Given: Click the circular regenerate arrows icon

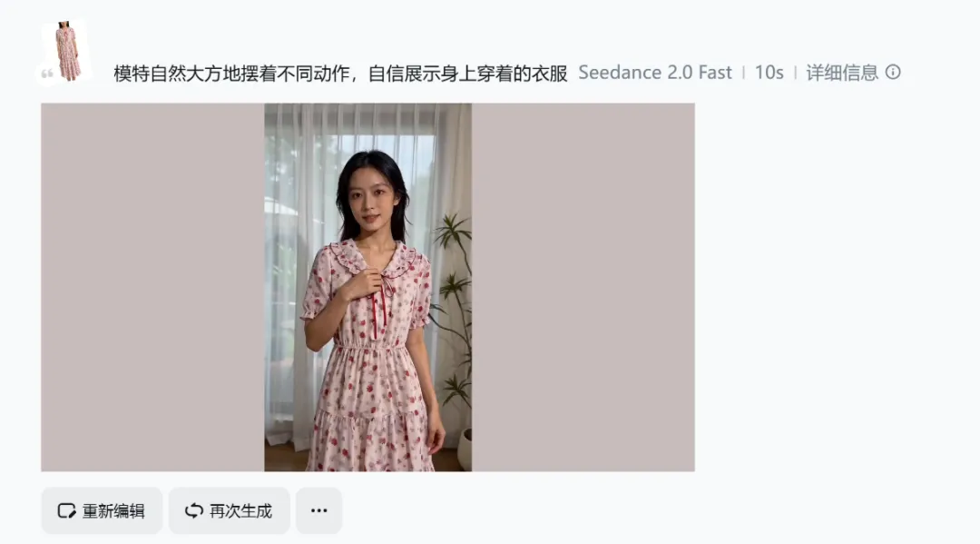Looking at the screenshot, I should pos(194,511).
